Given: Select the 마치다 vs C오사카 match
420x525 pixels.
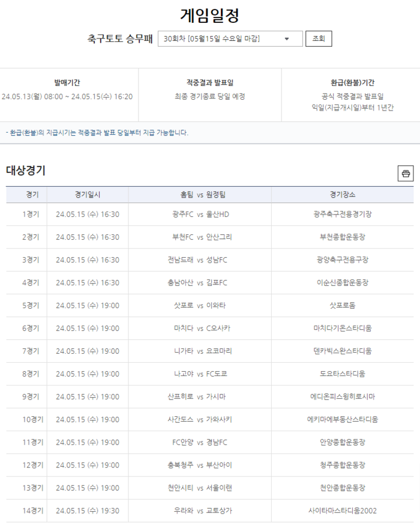Looking at the screenshot, I should point(200,329).
